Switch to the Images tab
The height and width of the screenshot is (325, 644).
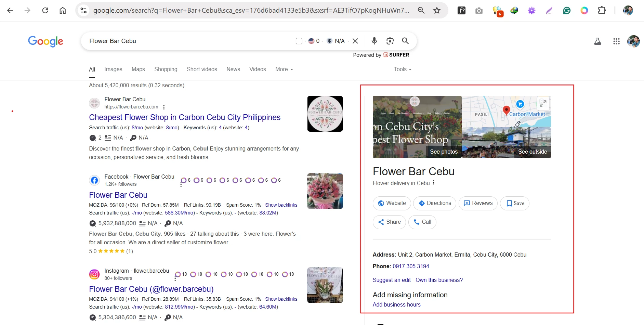tap(113, 69)
